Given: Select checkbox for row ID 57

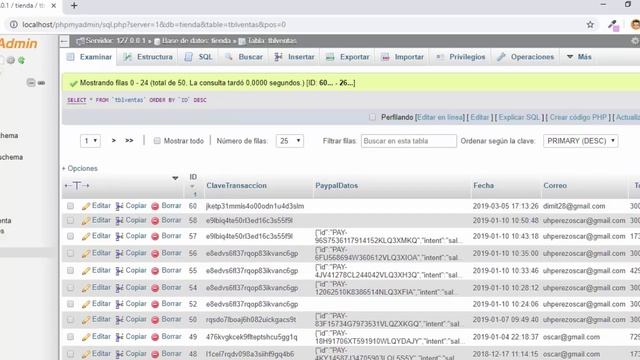Looking at the screenshot, I should (70, 236).
